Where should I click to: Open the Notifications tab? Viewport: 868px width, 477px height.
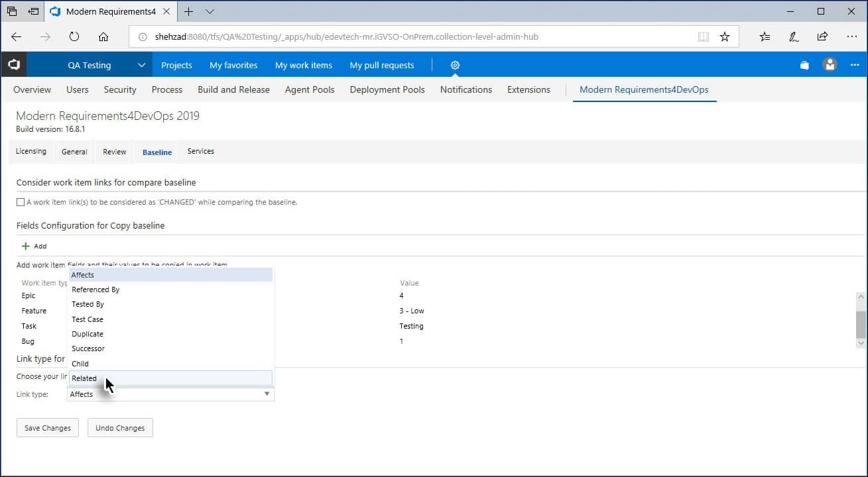coord(466,89)
